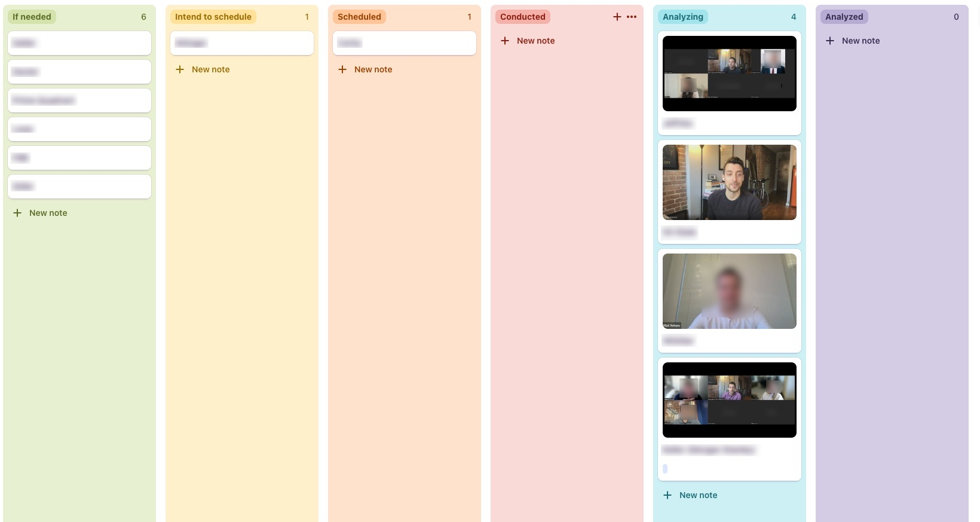Add a New note to Analyzing column
This screenshot has width=980, height=522.
point(690,495)
